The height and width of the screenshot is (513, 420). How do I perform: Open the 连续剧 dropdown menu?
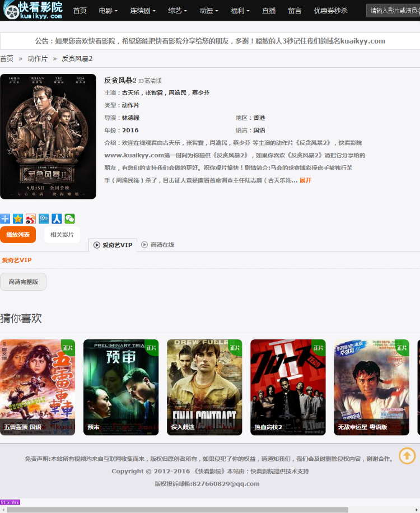(143, 11)
